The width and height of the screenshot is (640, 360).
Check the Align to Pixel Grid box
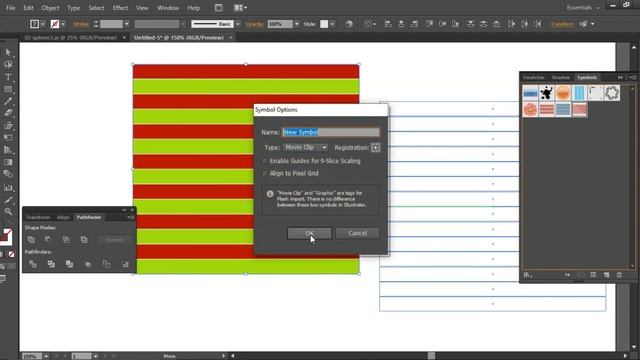(x=264, y=173)
